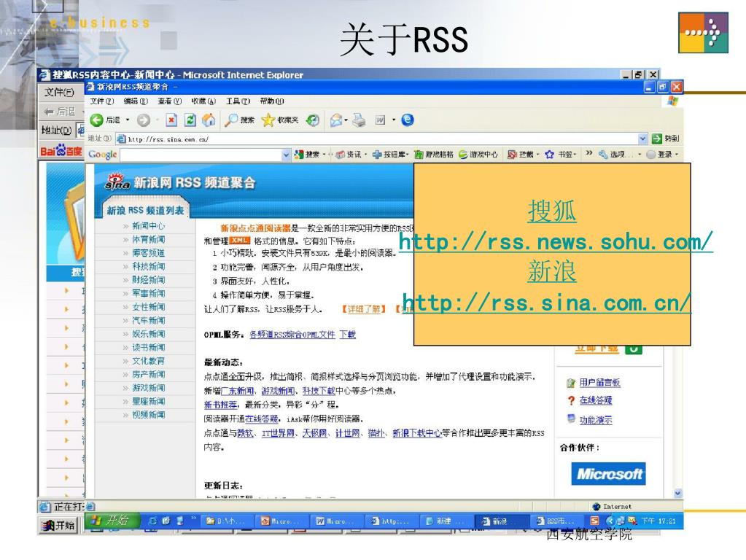Click the 登录 sign-in button
This screenshot has height=560, width=746.
[659, 154]
